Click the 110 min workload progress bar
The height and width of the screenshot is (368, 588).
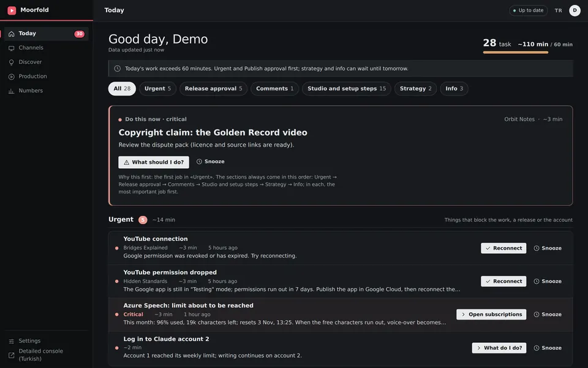tap(516, 52)
